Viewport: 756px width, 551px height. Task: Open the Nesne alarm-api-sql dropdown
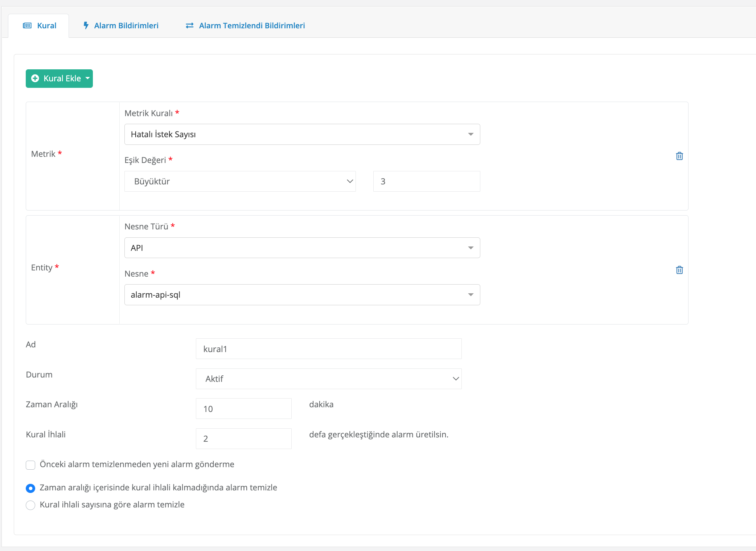tap(302, 295)
